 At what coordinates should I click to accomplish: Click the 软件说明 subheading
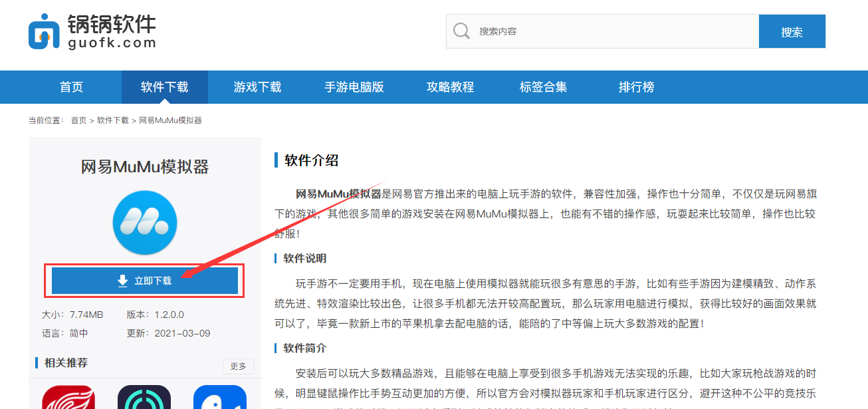click(305, 258)
